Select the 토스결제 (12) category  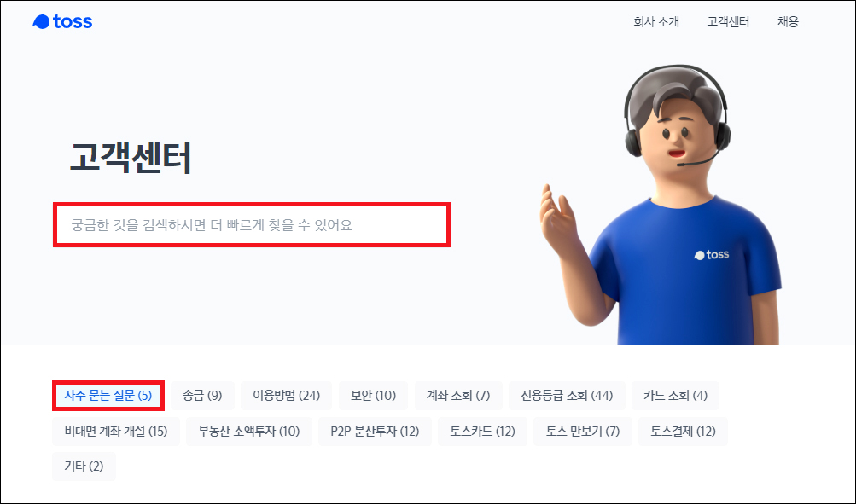point(683,432)
